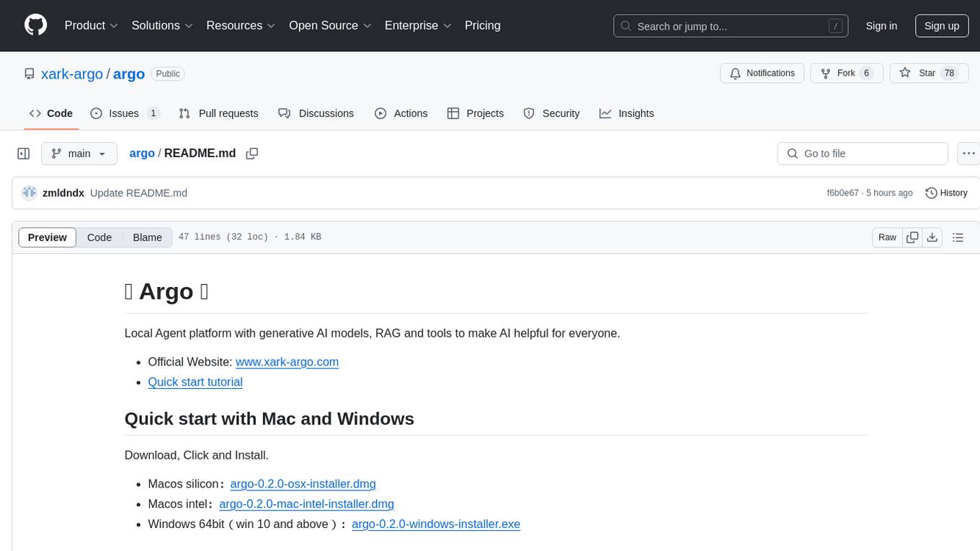The image size is (980, 551).
Task: Star the argo repository
Action: click(x=929, y=73)
